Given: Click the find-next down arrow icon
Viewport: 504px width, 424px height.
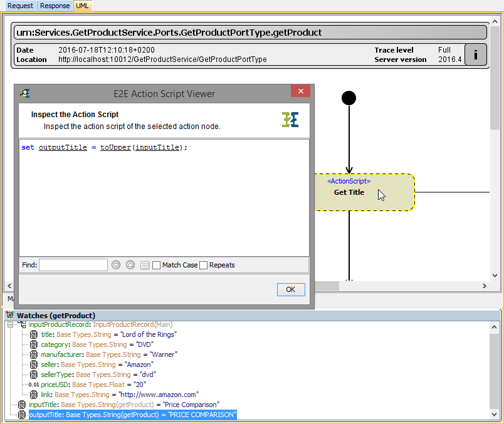Looking at the screenshot, I should click(x=115, y=264).
